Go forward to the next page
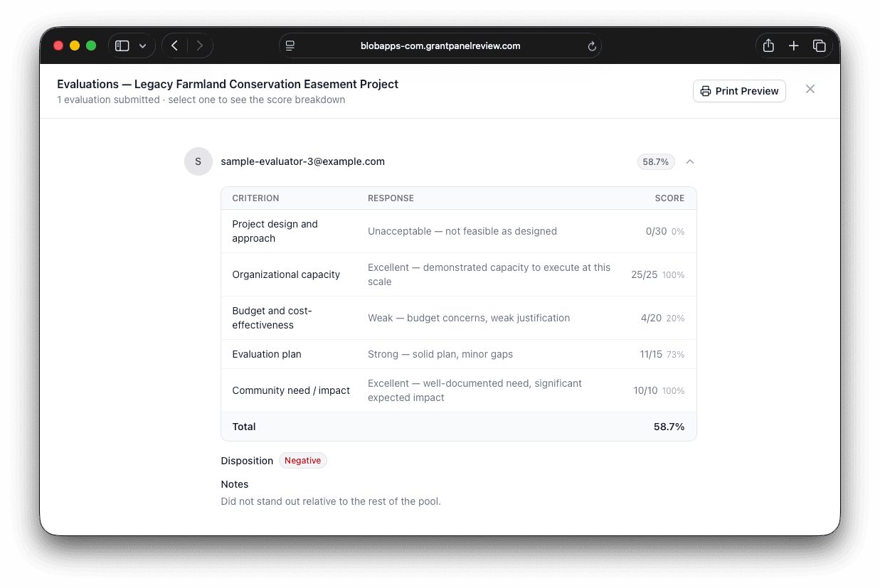The height and width of the screenshot is (588, 880). click(200, 46)
